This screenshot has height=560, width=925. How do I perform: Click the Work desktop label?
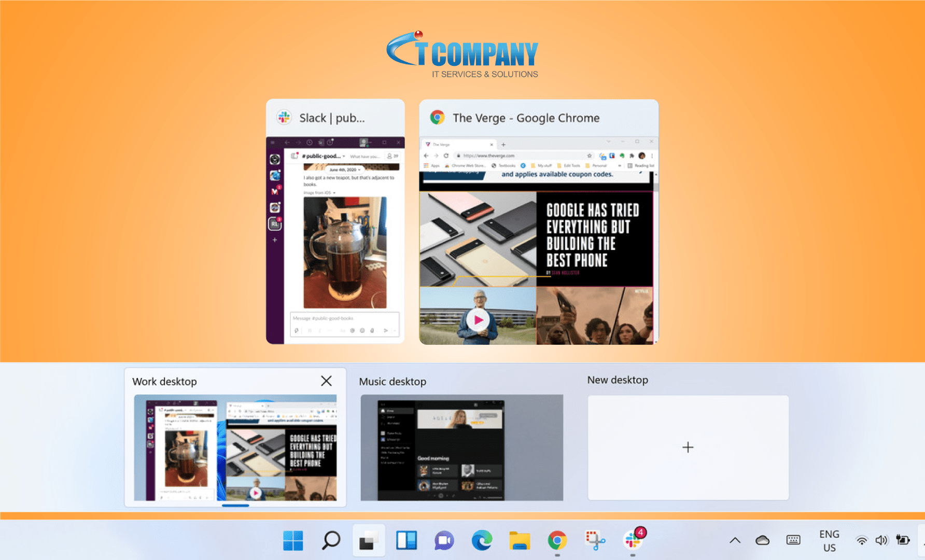coord(164,382)
